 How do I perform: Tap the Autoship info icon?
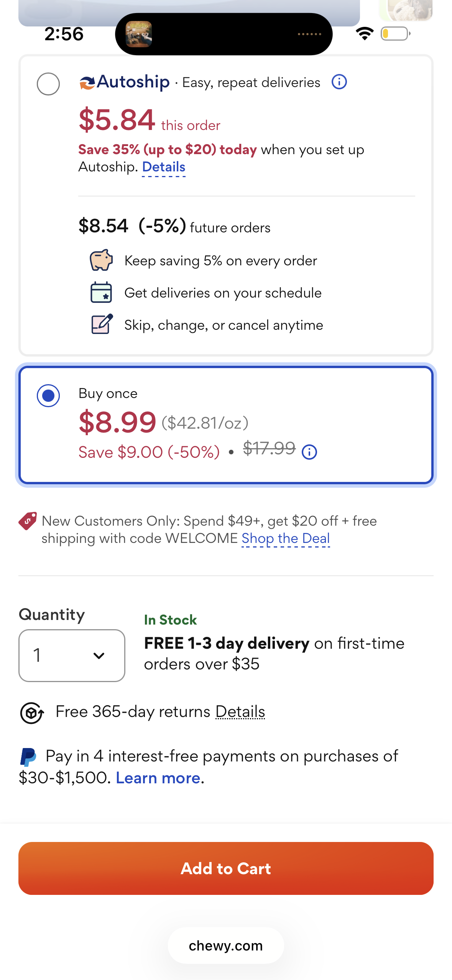[339, 82]
